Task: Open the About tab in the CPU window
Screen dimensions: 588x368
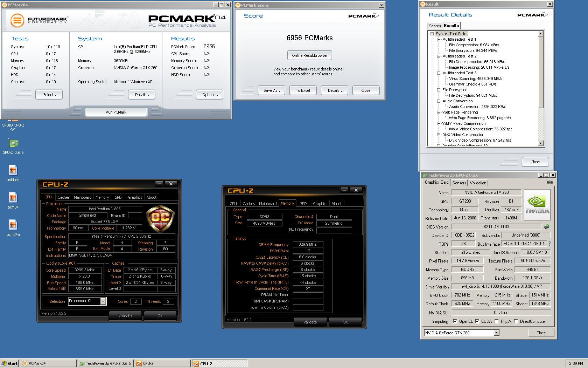Action: [151, 197]
